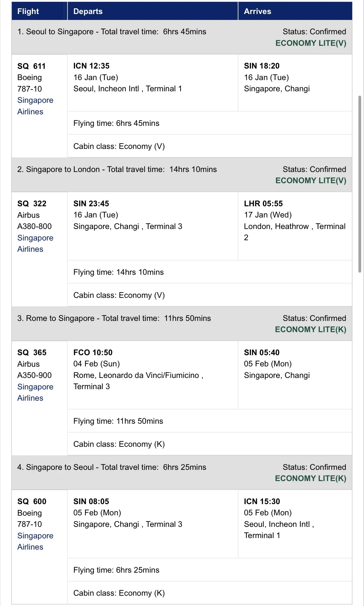Image resolution: width=364 pixels, height=606 pixels.
Task: Click flight number SQ 611
Action: coord(31,66)
